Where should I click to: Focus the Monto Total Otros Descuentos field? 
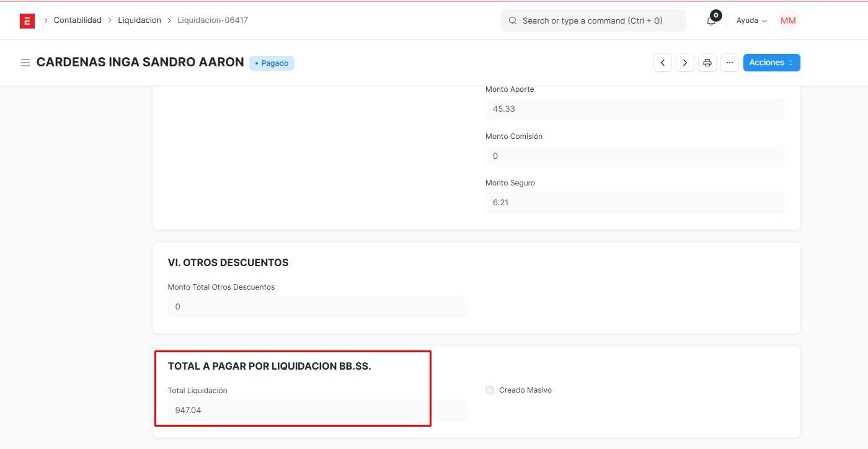317,307
